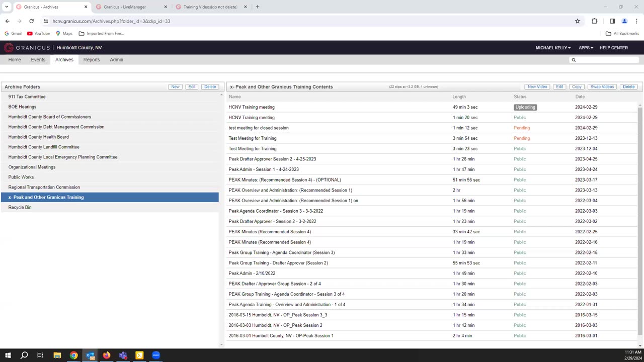
Task: Reload the page with browser refresh icon
Action: tap(31, 21)
